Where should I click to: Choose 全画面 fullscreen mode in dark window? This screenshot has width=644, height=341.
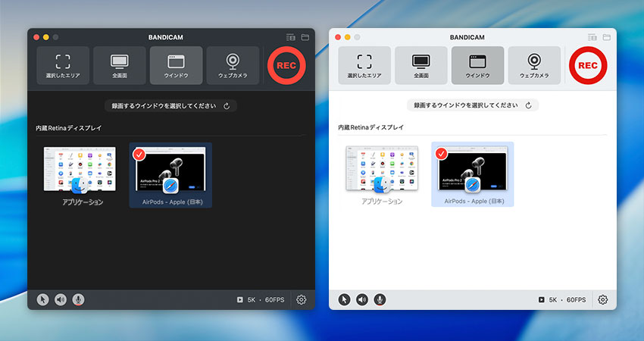pyautogui.click(x=120, y=64)
